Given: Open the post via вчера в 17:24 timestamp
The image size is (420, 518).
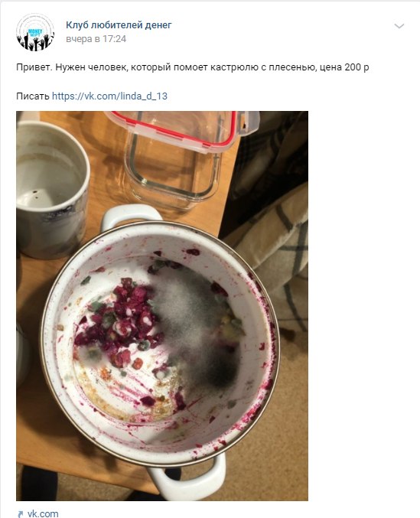Looking at the screenshot, I should (x=96, y=39).
